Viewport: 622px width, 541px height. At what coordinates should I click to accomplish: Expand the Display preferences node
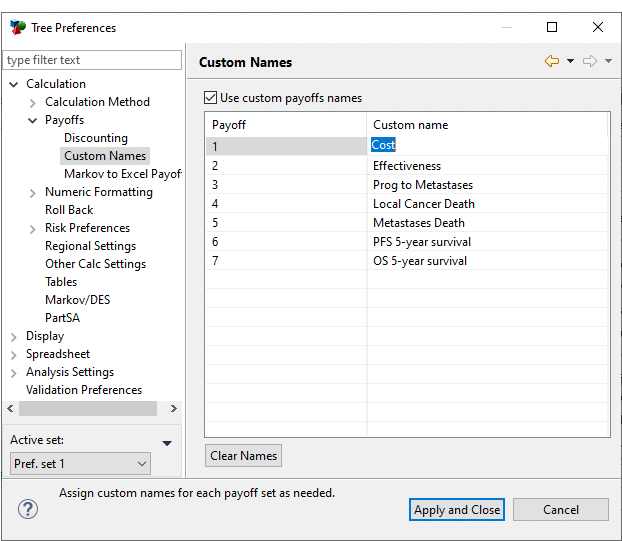coord(14,337)
